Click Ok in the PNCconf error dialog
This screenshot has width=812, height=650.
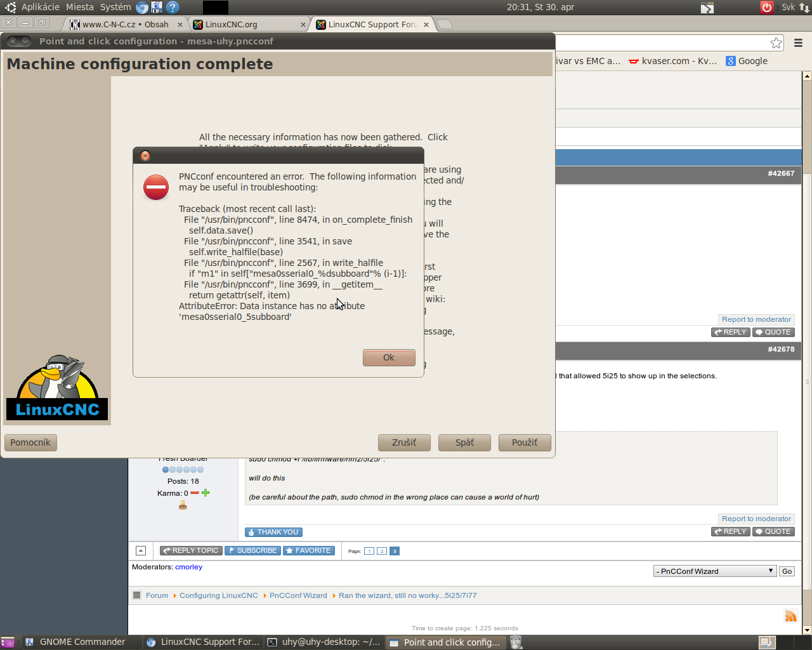(x=389, y=358)
